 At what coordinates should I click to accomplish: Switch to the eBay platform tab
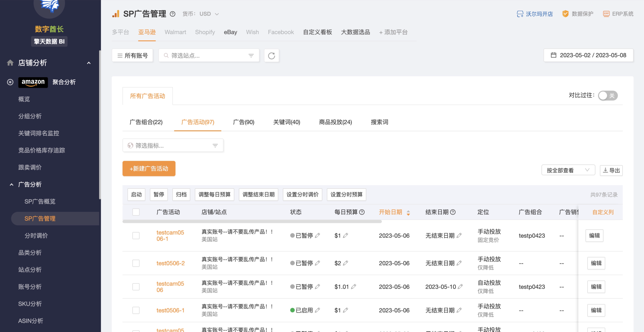click(230, 32)
